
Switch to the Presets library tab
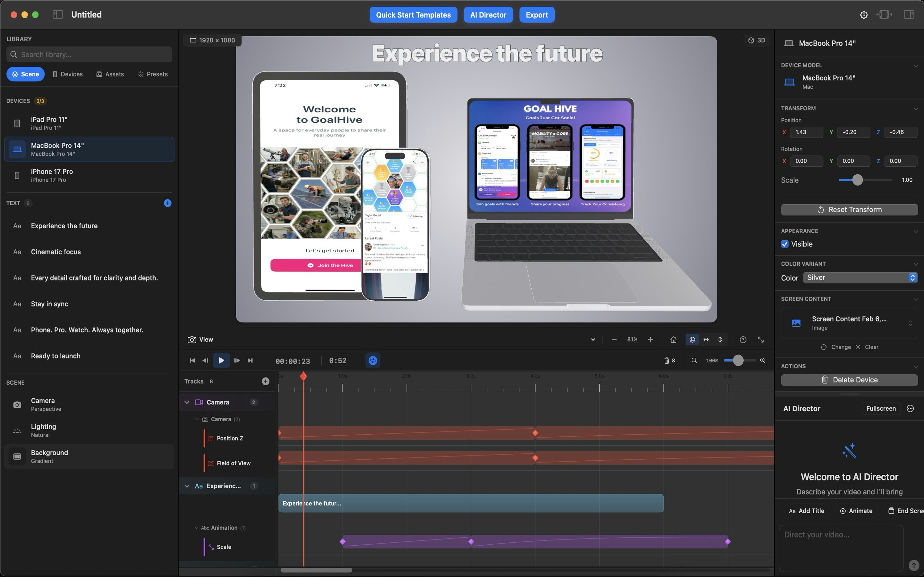click(153, 74)
